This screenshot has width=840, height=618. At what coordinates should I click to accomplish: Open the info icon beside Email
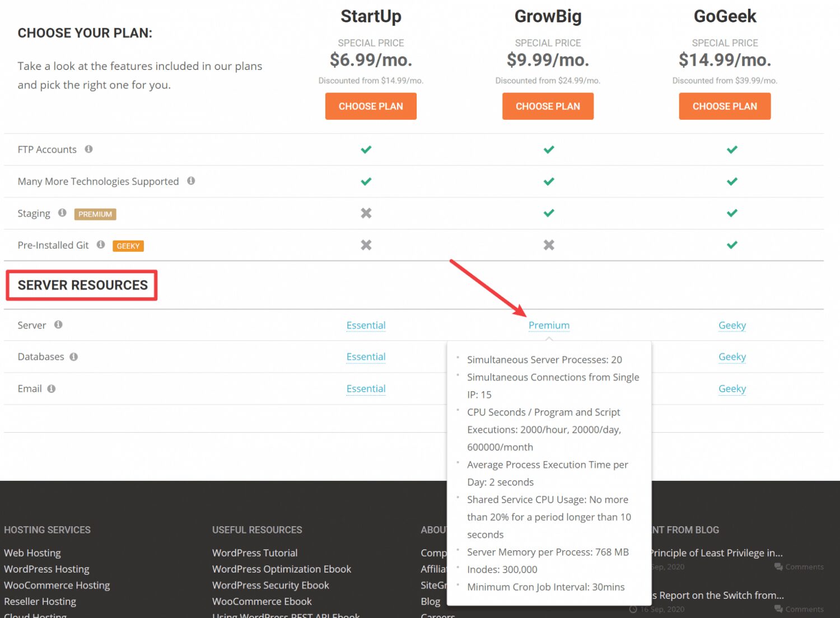point(52,388)
